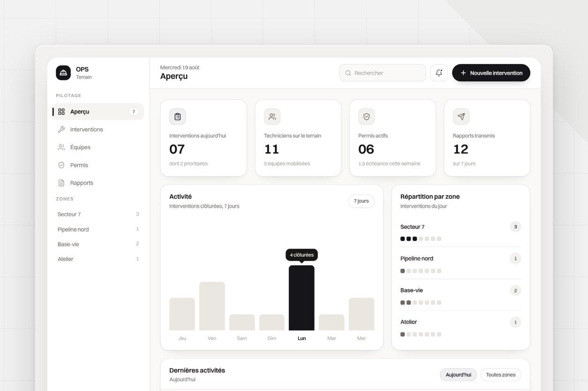Focus the Rechercher search field
Viewport: 588px width, 391px height.
point(383,73)
